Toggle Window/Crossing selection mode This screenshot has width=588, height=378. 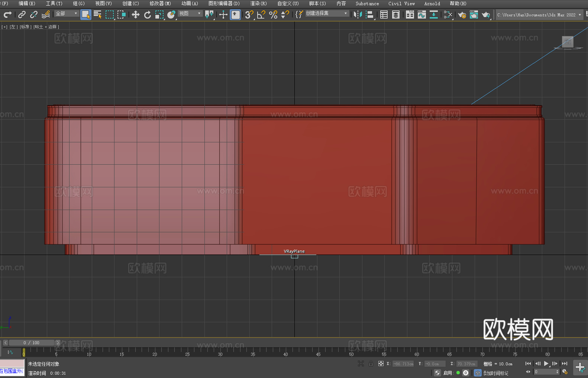click(x=122, y=14)
